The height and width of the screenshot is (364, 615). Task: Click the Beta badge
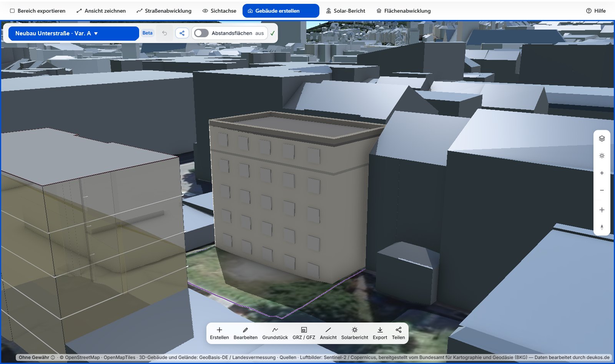click(x=148, y=33)
